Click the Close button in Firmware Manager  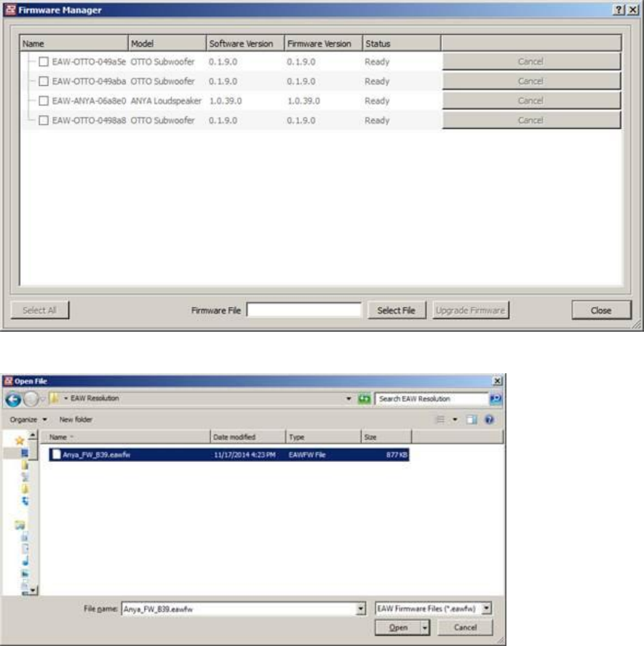601,310
